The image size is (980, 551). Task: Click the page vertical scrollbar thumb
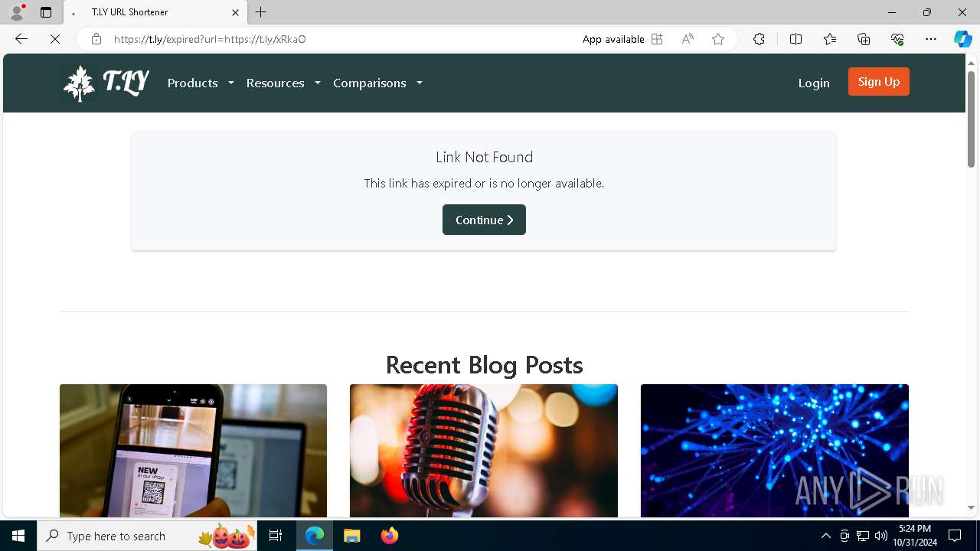pos(971,119)
